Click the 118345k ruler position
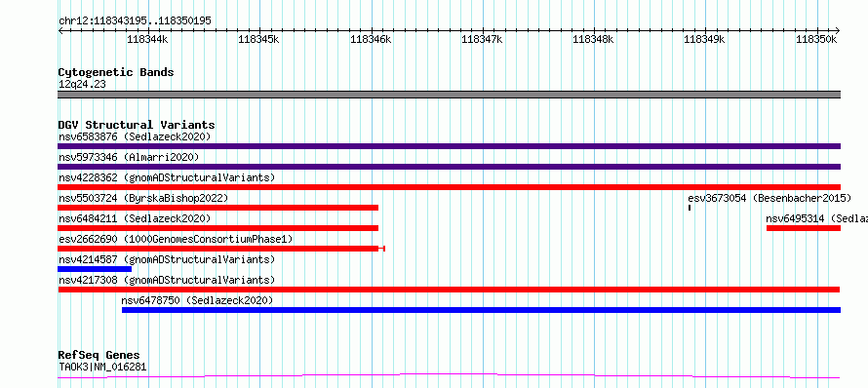This screenshot has height=388, width=868. [258, 39]
